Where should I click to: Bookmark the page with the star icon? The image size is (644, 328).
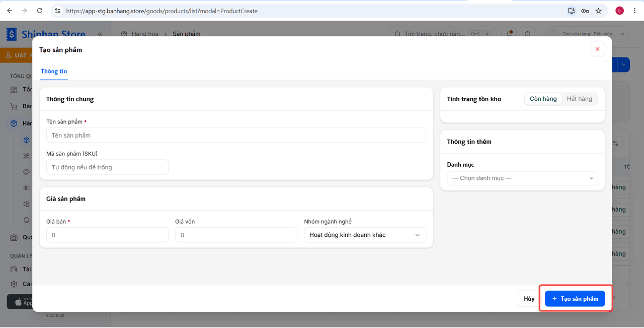click(598, 11)
